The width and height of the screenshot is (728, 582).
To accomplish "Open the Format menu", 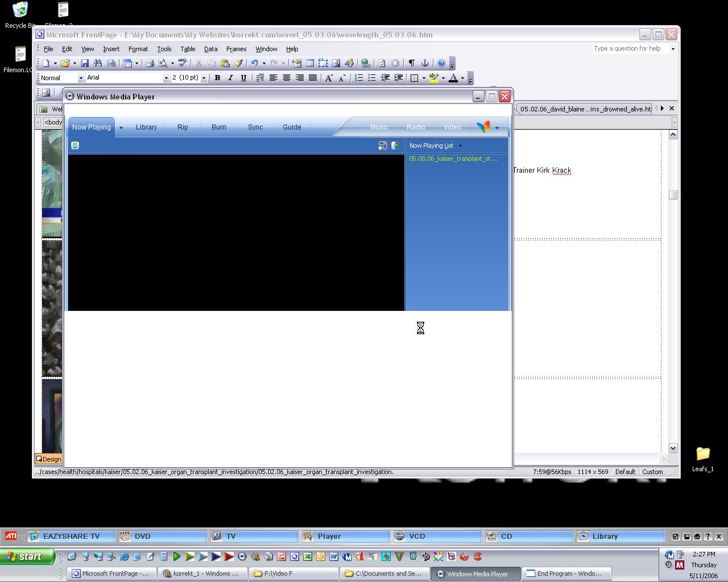I will (138, 49).
